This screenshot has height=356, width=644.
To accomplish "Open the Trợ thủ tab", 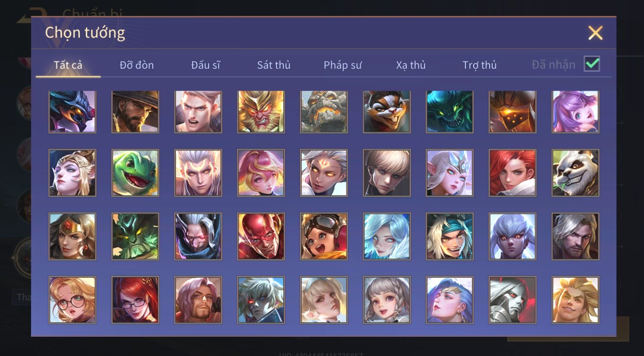I will pos(479,65).
